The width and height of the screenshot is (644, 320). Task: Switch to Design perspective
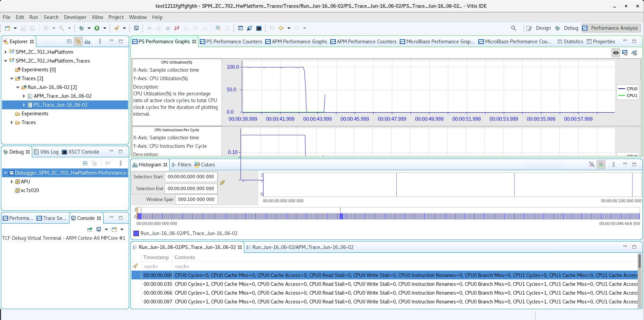point(539,28)
